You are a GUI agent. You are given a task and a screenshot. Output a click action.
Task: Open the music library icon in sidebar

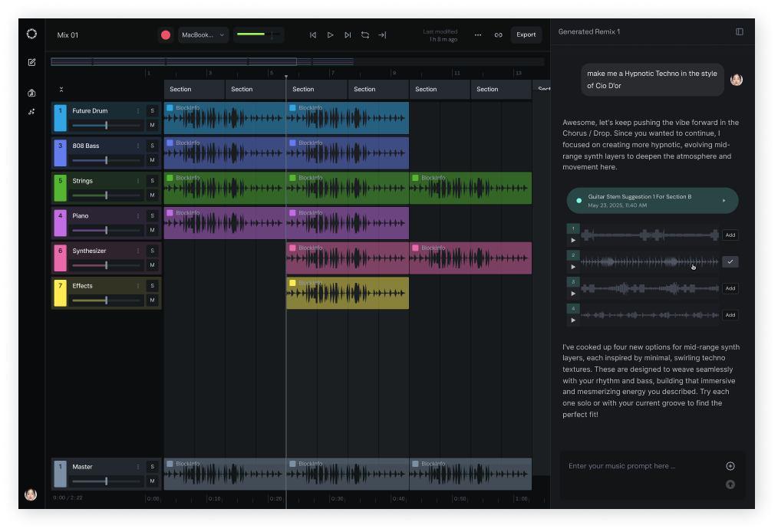coord(31,94)
